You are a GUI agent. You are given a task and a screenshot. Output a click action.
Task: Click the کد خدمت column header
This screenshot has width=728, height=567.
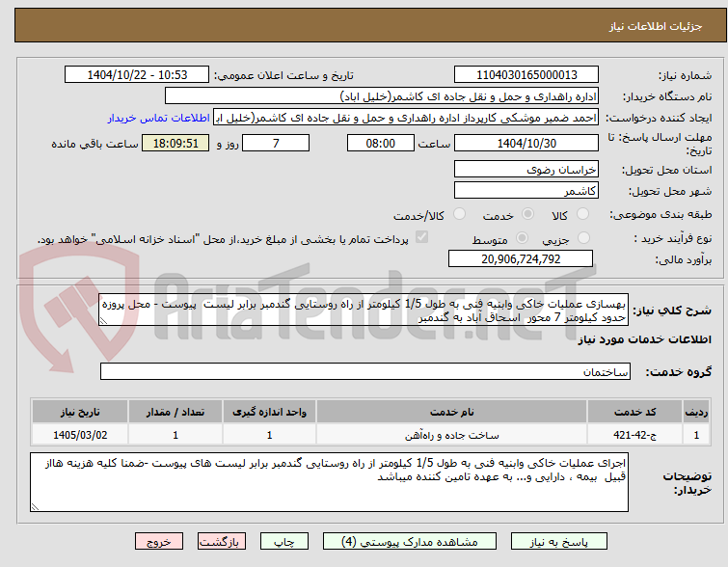(x=634, y=412)
